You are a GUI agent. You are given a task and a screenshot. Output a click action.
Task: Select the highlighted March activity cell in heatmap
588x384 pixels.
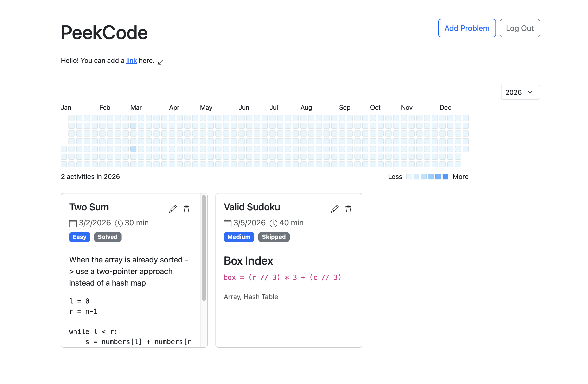click(x=133, y=149)
